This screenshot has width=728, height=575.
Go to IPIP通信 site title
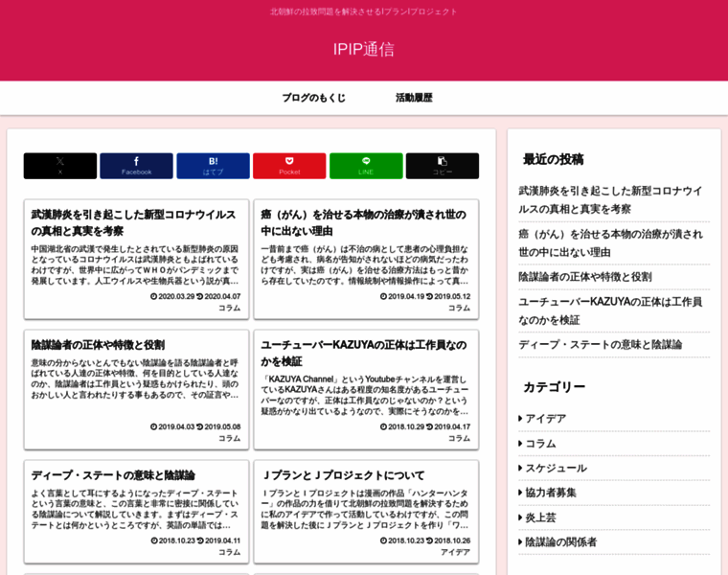click(x=364, y=49)
